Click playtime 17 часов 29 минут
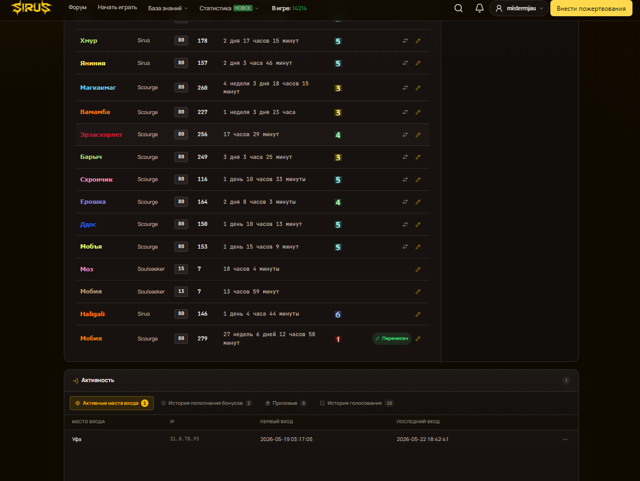Screen dimensions: 640x481 click(251, 134)
